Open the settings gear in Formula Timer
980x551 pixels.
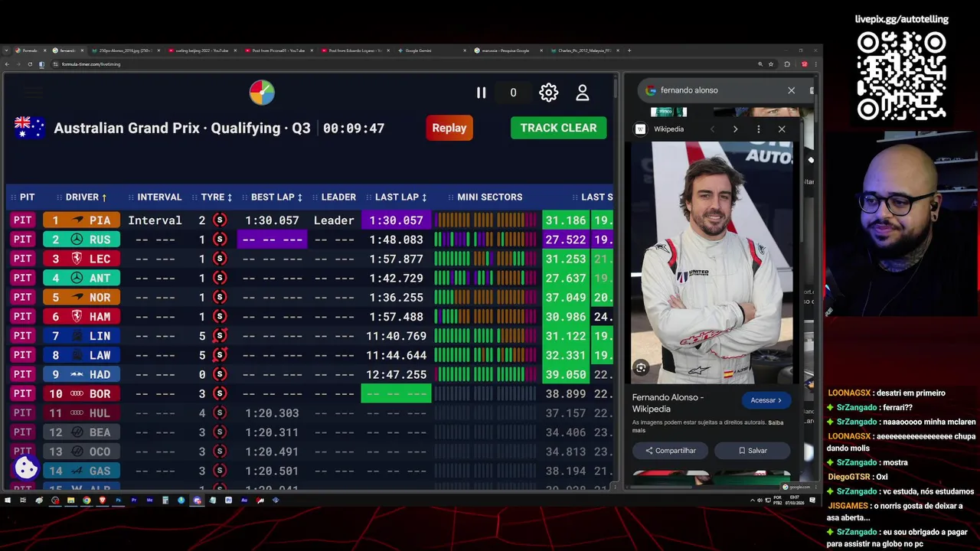pos(548,93)
